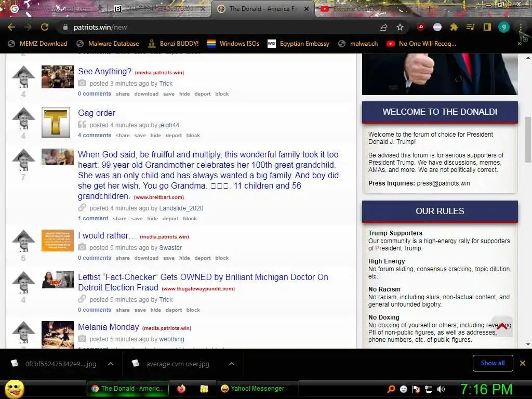
Task: Upvote the 'I would rather…' post
Action: coord(23,241)
